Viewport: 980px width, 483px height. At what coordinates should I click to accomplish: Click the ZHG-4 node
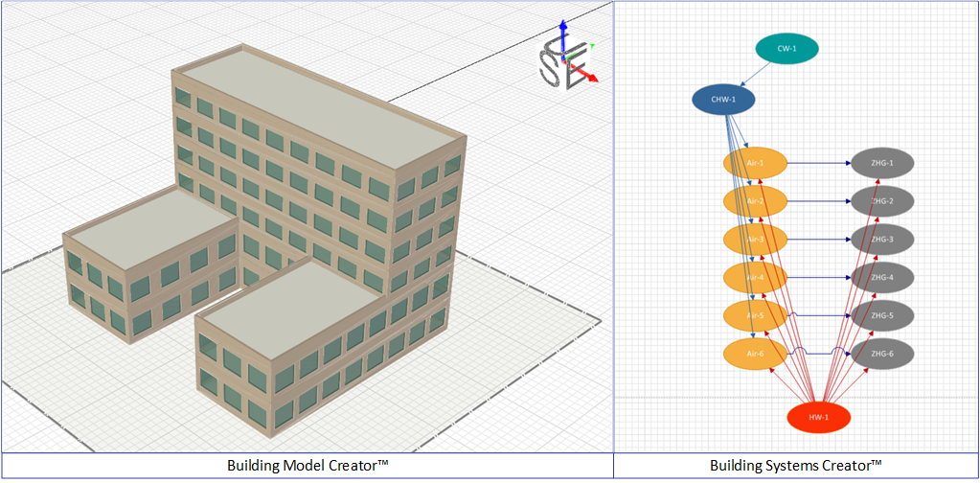(882, 277)
